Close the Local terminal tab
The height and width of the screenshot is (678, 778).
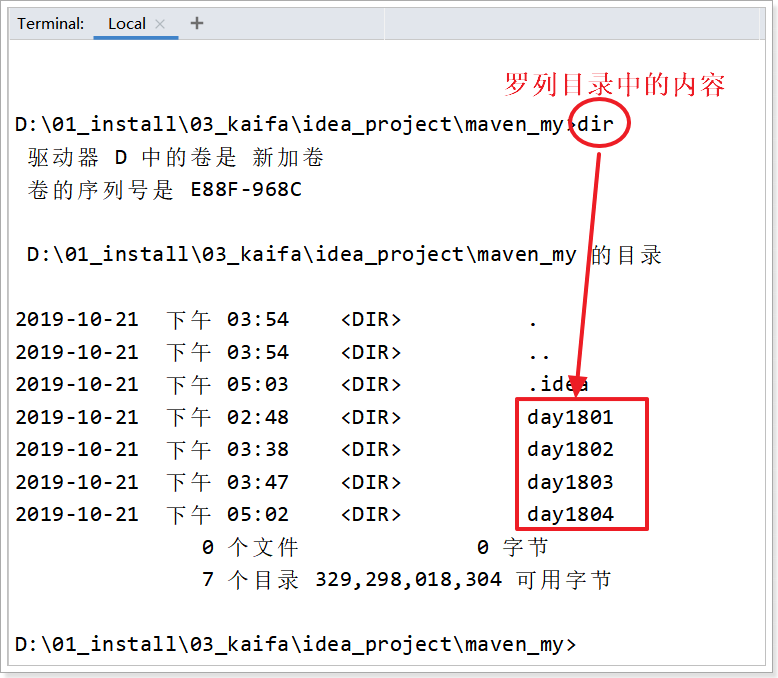tap(160, 24)
